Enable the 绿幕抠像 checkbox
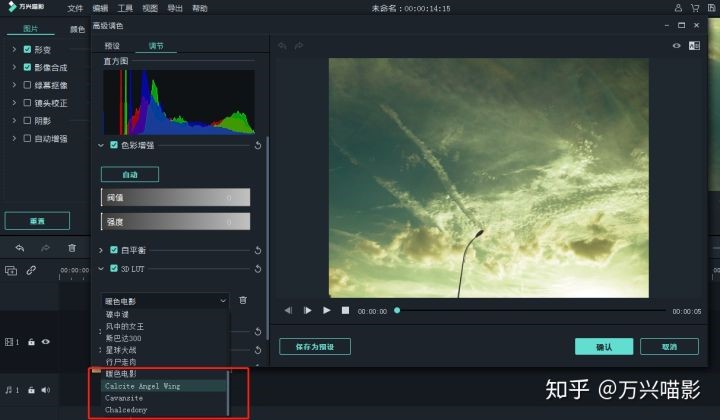This screenshot has height=420, width=720. point(27,85)
